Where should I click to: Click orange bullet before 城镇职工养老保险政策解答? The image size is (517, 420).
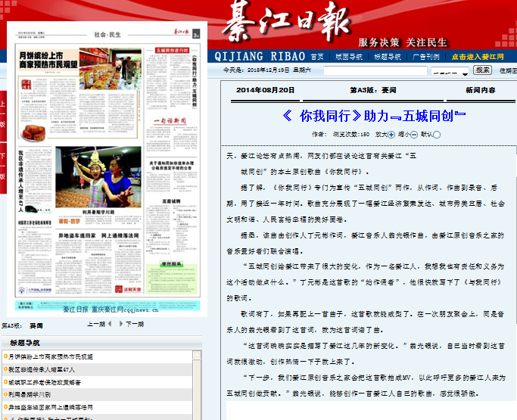(x=5, y=381)
